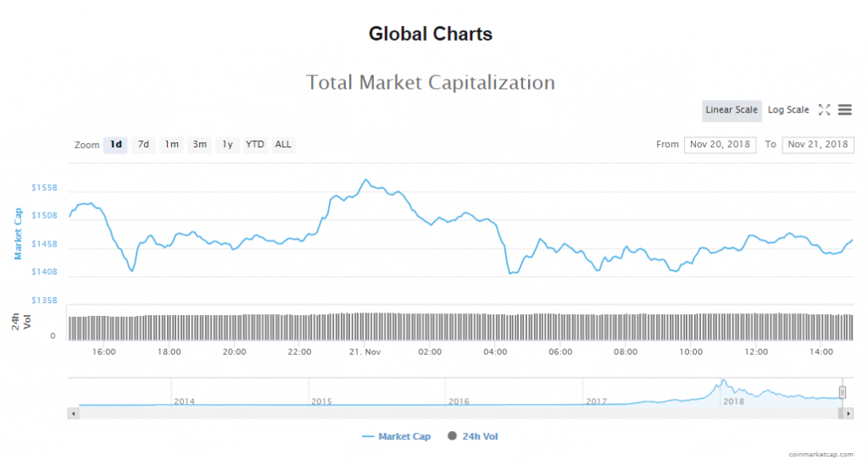Screen dimensions: 868x465
Task: Open the chart hamburger menu icon
Action: [844, 110]
